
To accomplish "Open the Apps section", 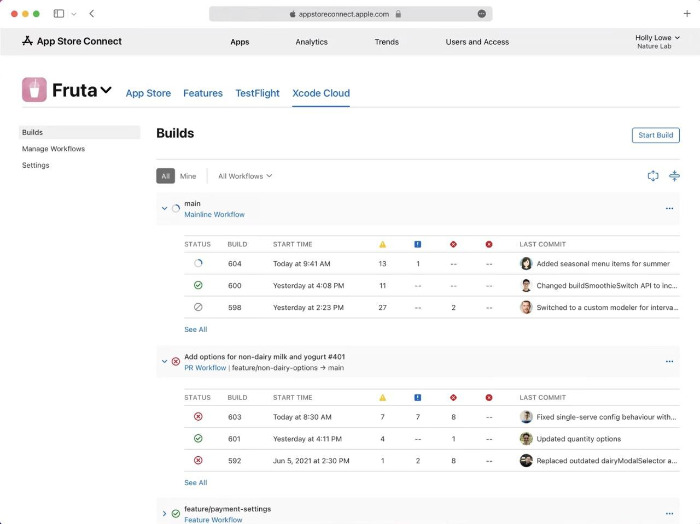I will pyautogui.click(x=240, y=42).
